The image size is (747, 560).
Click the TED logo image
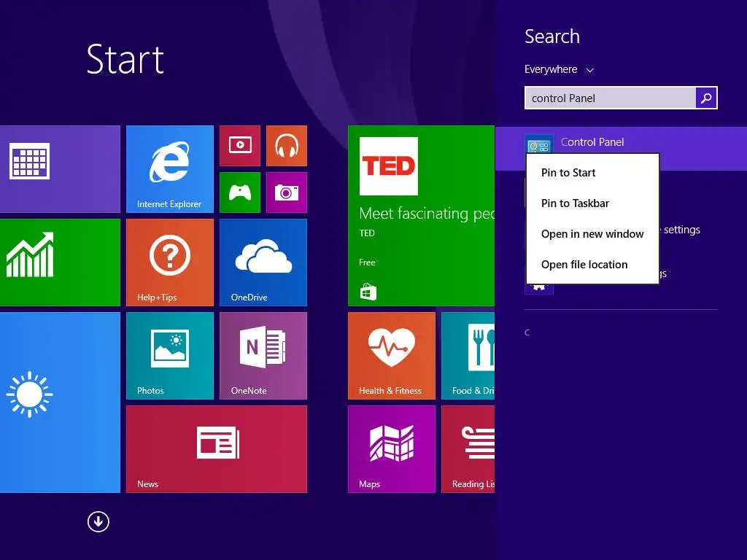389,166
